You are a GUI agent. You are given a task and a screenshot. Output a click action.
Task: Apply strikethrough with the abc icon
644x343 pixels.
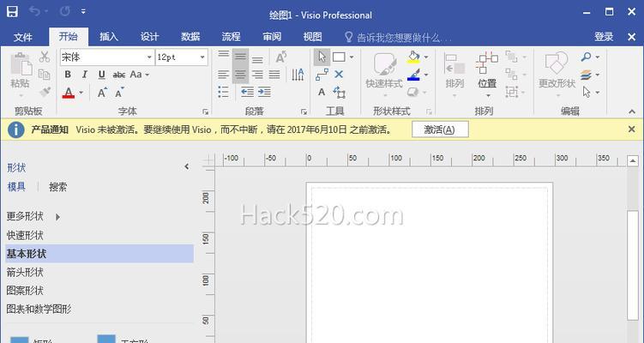coord(119,75)
